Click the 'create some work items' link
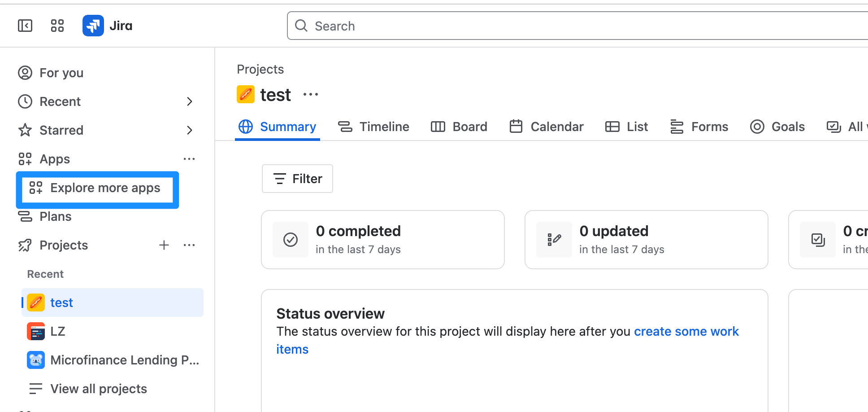 (x=686, y=332)
